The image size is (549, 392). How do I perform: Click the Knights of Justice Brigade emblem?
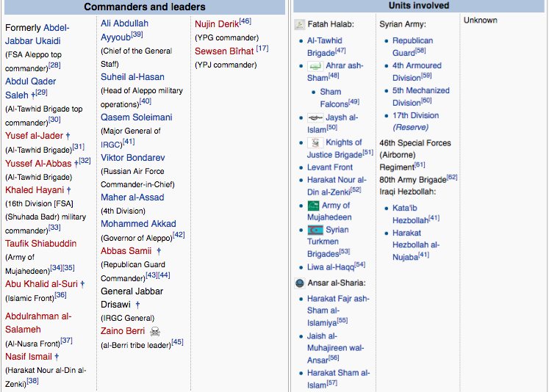(315, 142)
